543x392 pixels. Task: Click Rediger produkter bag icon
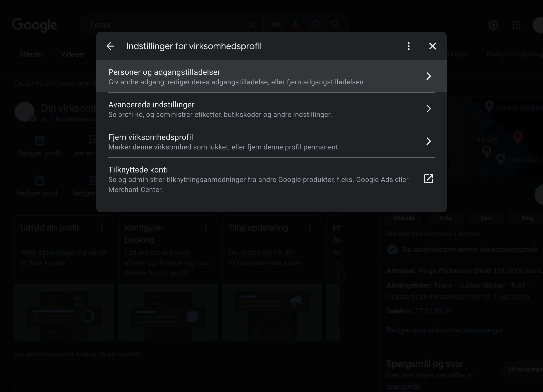(x=40, y=180)
